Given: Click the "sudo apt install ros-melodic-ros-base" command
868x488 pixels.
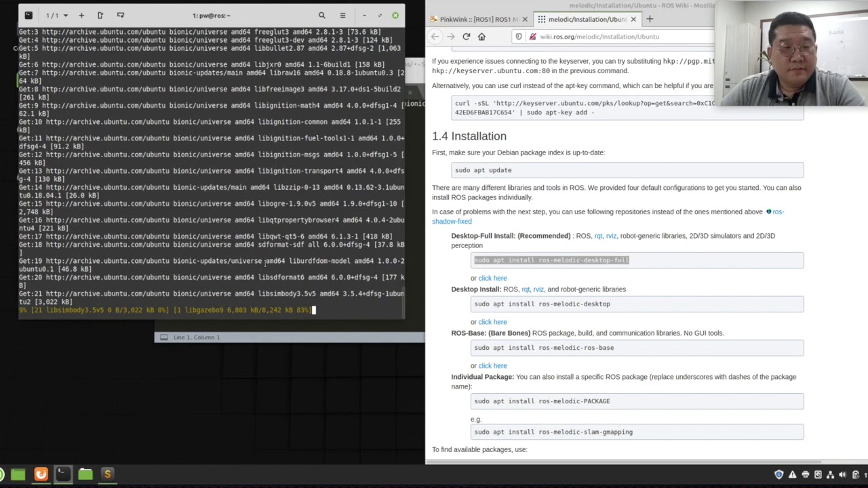Looking at the screenshot, I should (544, 348).
